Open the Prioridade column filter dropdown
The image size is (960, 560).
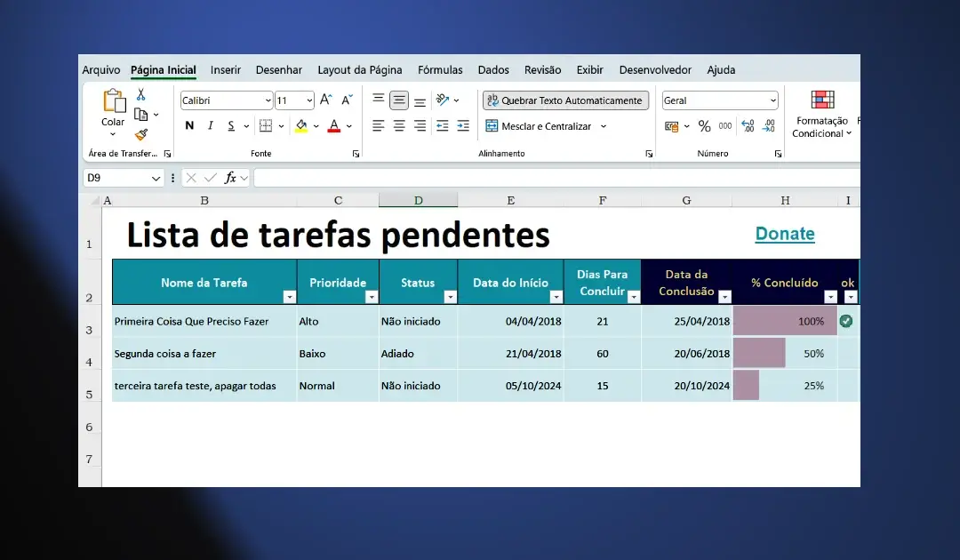click(371, 297)
